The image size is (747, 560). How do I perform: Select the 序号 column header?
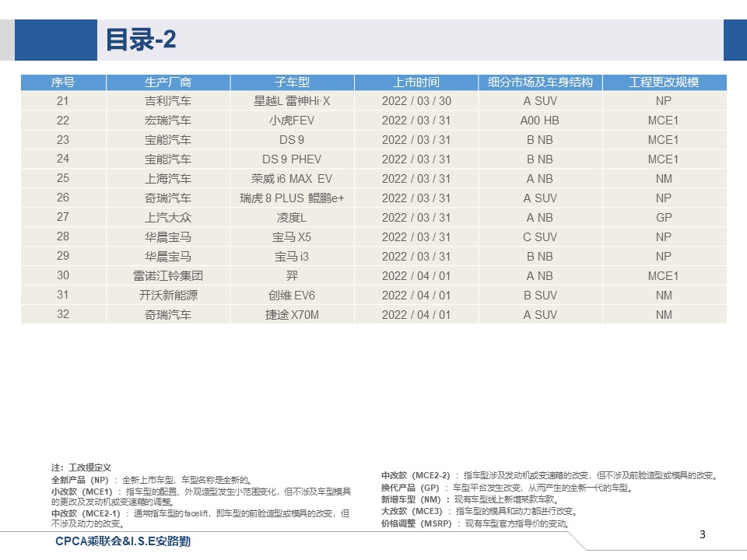click(x=63, y=82)
